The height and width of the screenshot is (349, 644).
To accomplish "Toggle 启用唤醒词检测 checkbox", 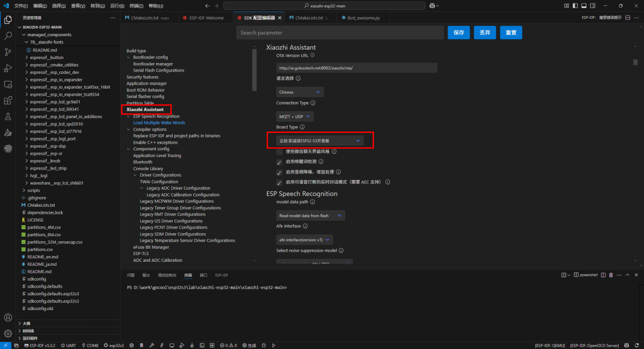I will 280,162.
